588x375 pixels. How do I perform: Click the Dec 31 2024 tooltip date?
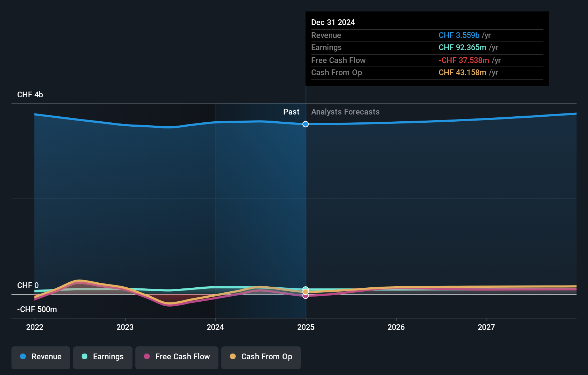coord(333,23)
